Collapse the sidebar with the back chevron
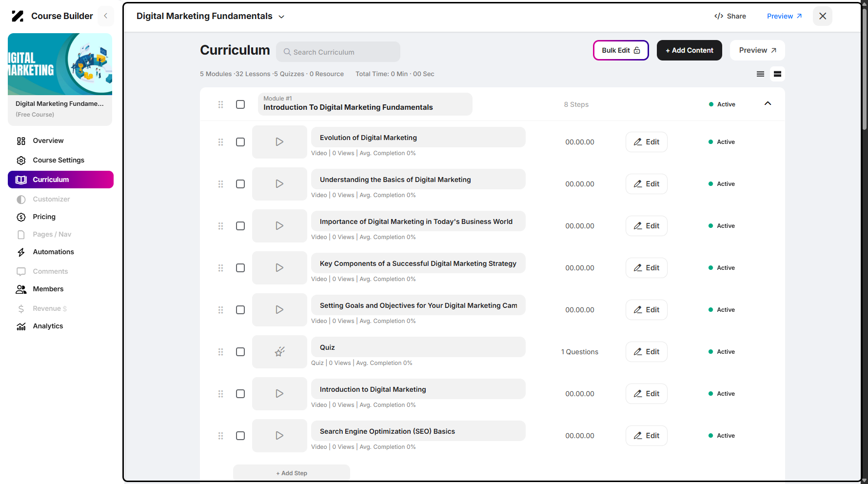868x484 pixels. pyautogui.click(x=105, y=16)
